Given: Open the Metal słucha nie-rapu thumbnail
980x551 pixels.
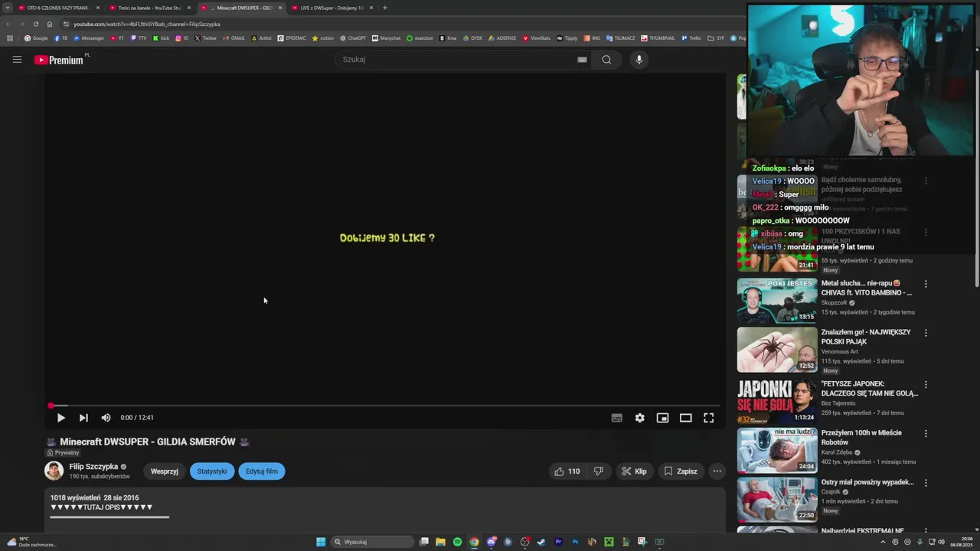Looking at the screenshot, I should 777,300.
